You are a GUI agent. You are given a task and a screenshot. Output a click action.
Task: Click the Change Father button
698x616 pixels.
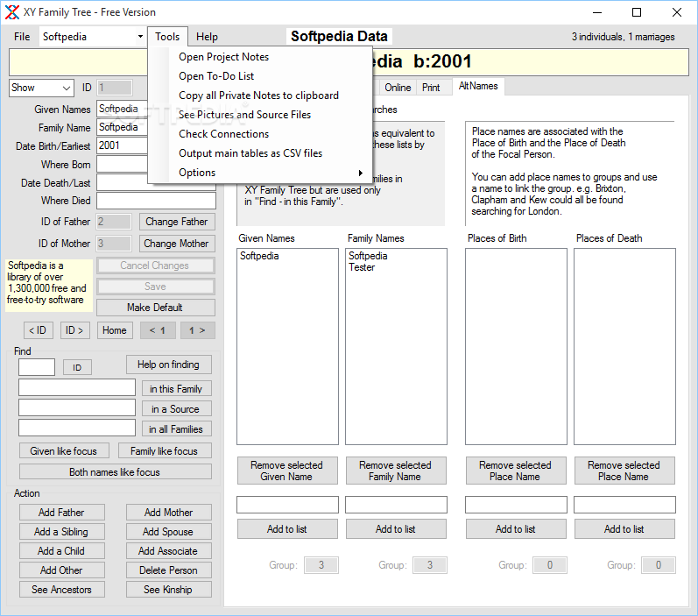[x=177, y=222]
